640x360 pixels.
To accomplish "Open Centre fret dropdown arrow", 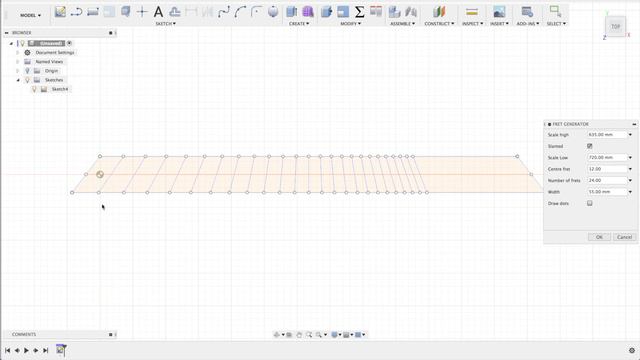I will point(630,169).
